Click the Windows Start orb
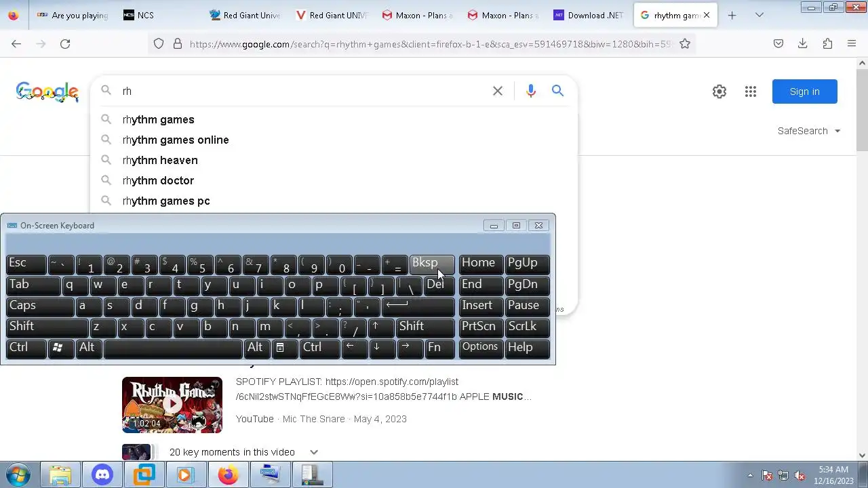 pos(18,474)
